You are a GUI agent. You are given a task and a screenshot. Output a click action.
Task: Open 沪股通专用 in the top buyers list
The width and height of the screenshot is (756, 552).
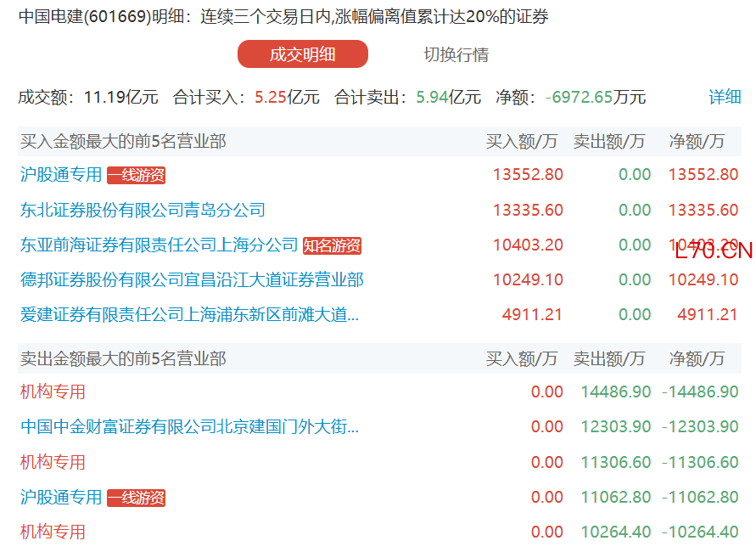pos(61,175)
